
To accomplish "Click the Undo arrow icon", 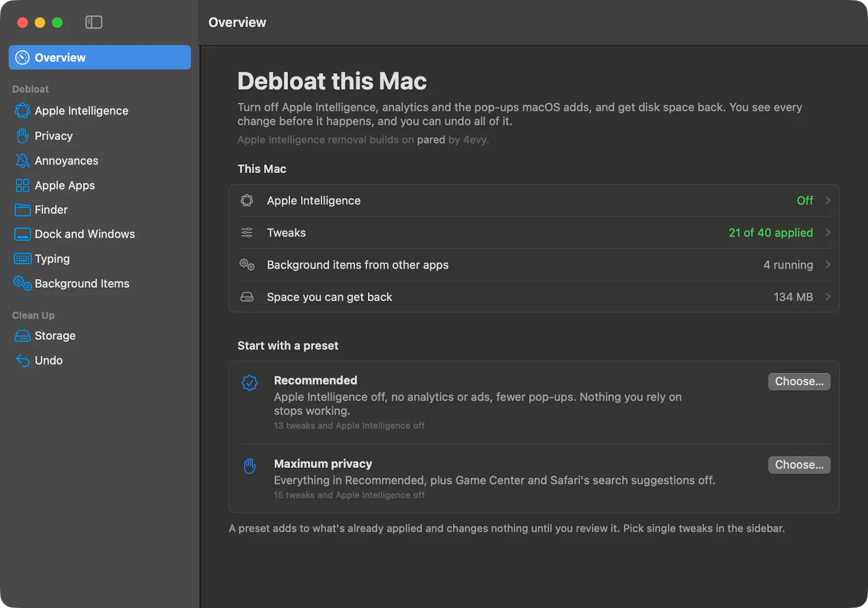I will coord(22,360).
